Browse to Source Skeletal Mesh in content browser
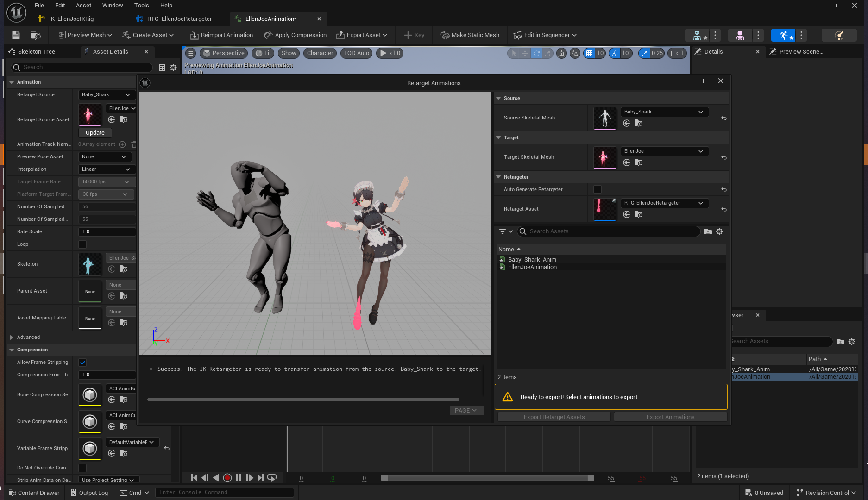The width and height of the screenshot is (868, 500). (x=639, y=124)
